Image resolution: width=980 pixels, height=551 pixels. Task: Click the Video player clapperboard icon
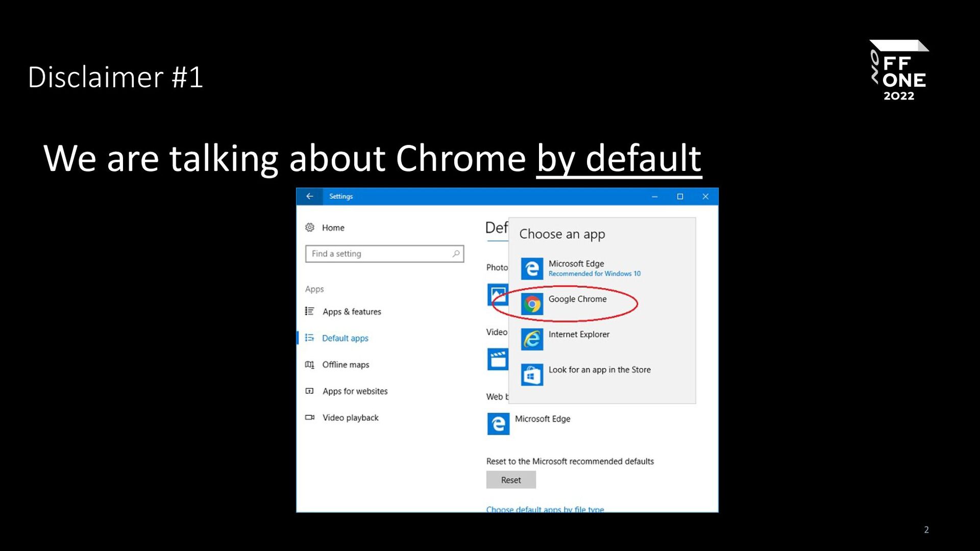(498, 359)
